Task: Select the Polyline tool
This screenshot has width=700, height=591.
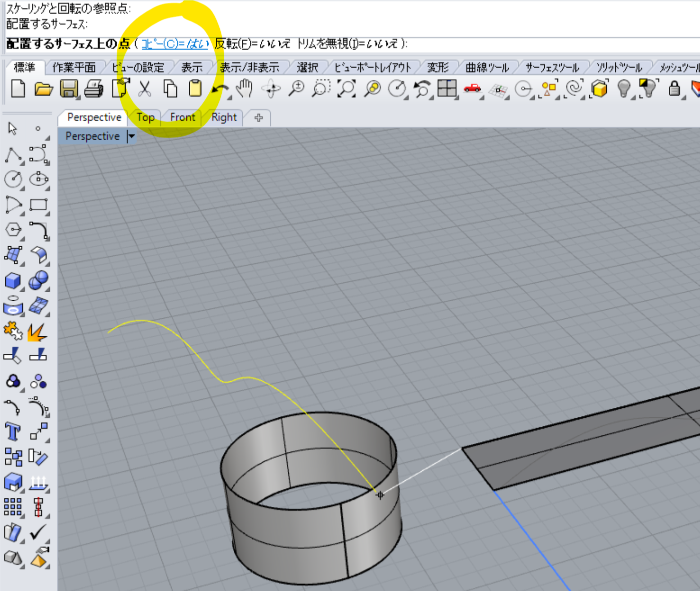Action: click(x=14, y=155)
